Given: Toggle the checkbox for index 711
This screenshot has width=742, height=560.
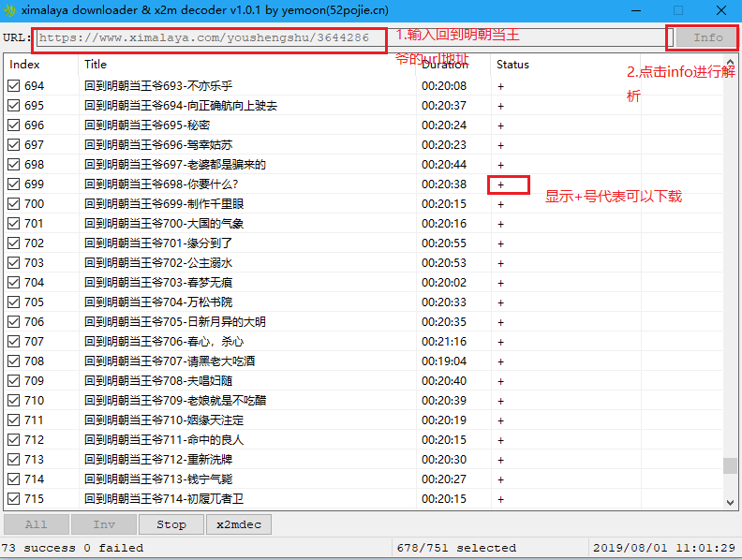Looking at the screenshot, I should click(14, 420).
